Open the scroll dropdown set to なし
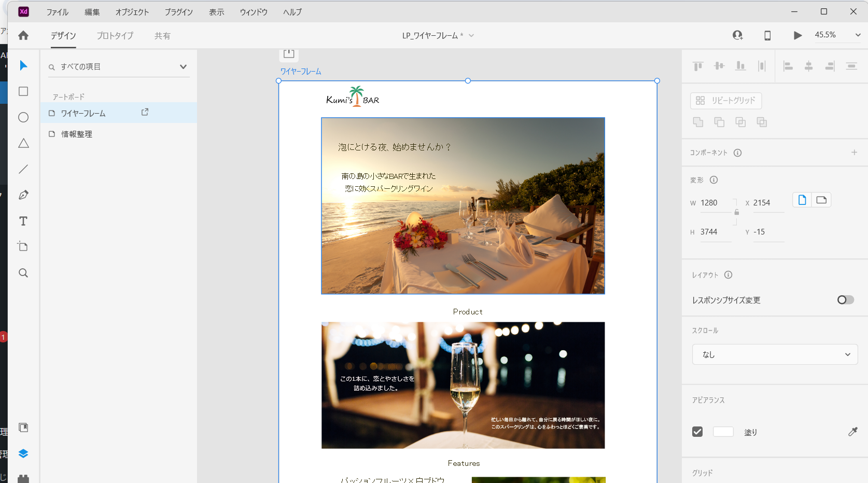Image resolution: width=868 pixels, height=483 pixels. [x=775, y=354]
